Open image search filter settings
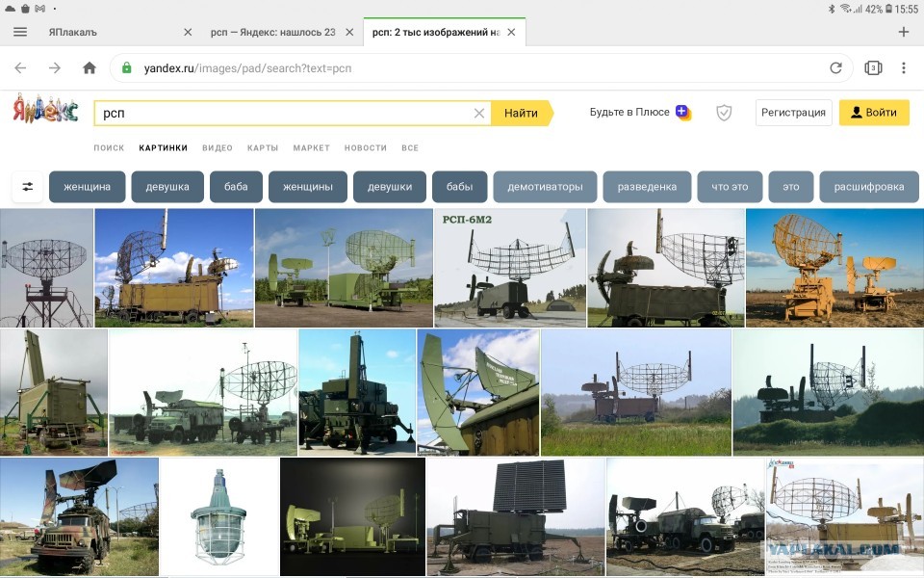 click(x=28, y=187)
